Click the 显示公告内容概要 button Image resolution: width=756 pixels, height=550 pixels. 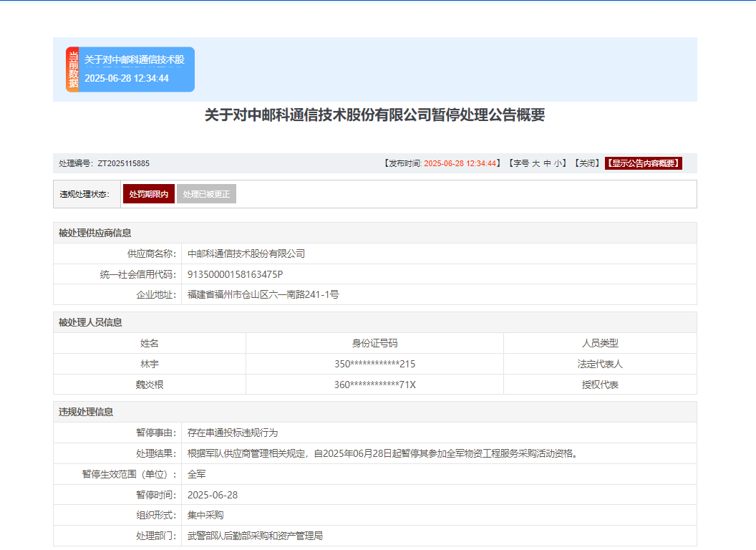click(643, 163)
